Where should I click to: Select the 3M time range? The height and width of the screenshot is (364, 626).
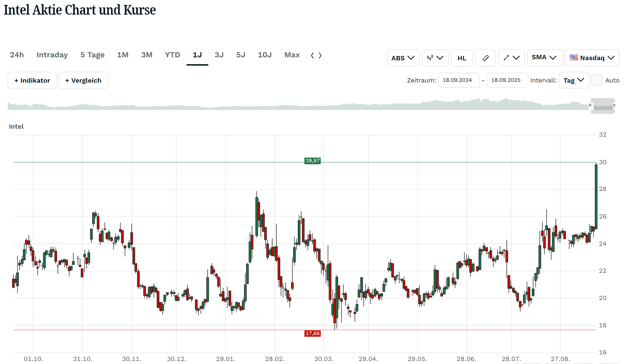(x=147, y=55)
